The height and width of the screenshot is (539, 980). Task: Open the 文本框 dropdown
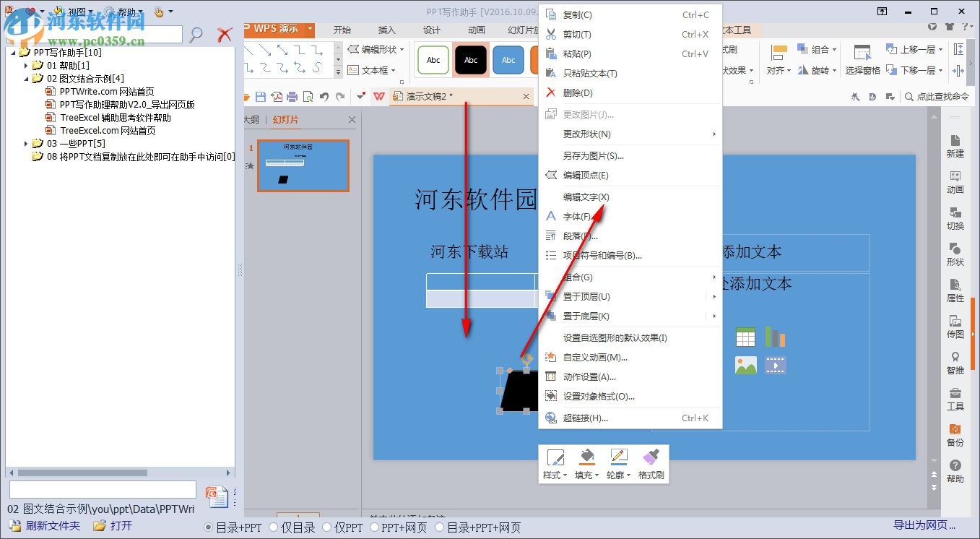(372, 71)
